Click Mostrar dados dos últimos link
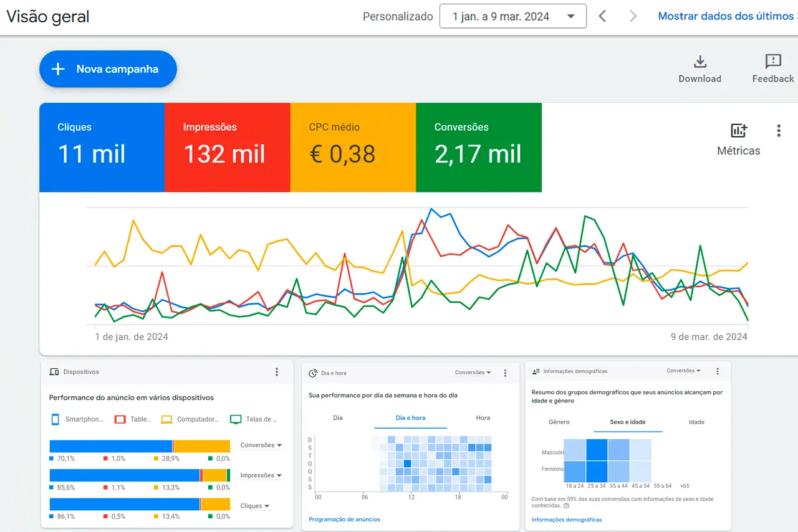The image size is (798, 532). (x=728, y=16)
